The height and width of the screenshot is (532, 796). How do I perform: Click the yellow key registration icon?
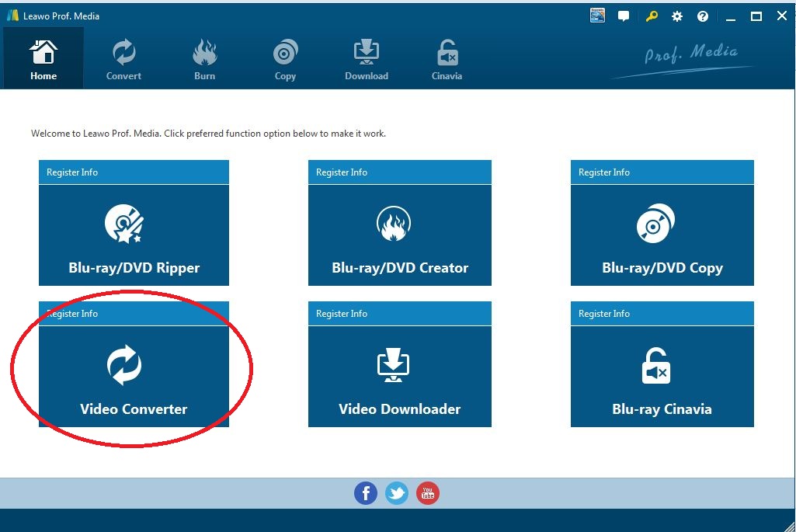coord(651,16)
